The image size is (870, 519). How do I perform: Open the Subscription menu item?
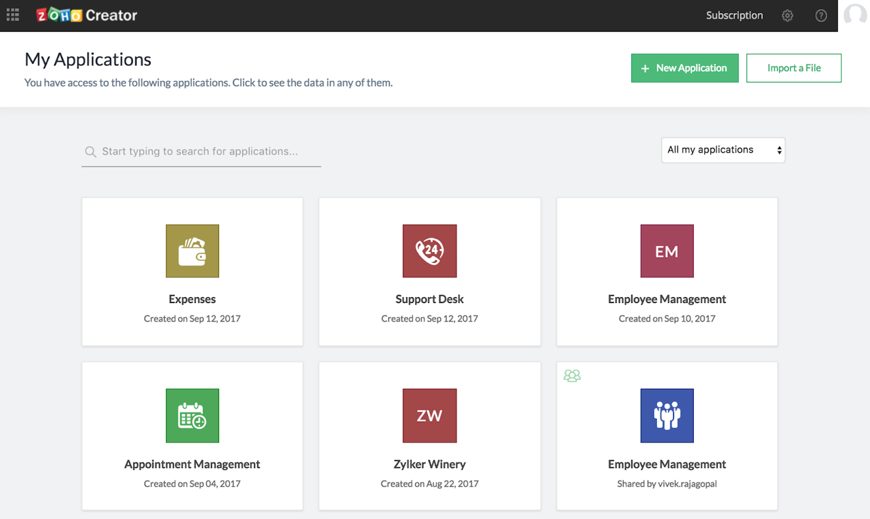pos(734,16)
